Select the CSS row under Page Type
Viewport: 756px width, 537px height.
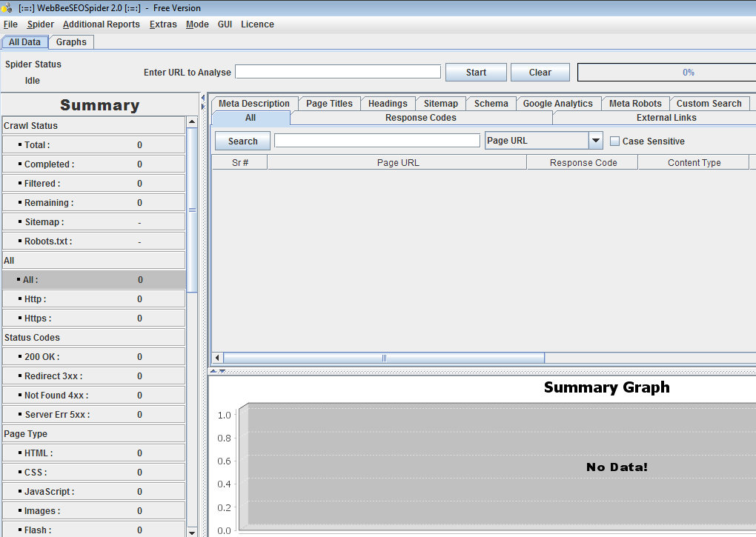pyautogui.click(x=94, y=473)
